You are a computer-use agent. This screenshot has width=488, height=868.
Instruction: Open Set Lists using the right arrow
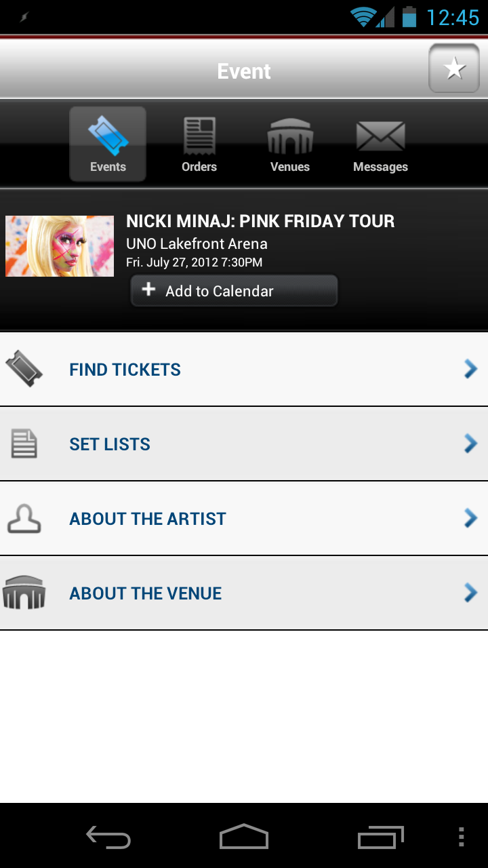click(x=470, y=443)
